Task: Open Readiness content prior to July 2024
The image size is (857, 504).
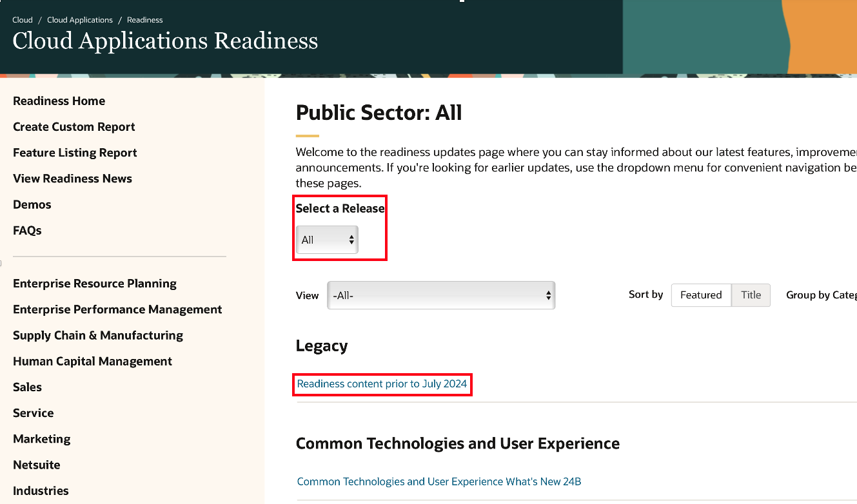Action: click(x=382, y=384)
